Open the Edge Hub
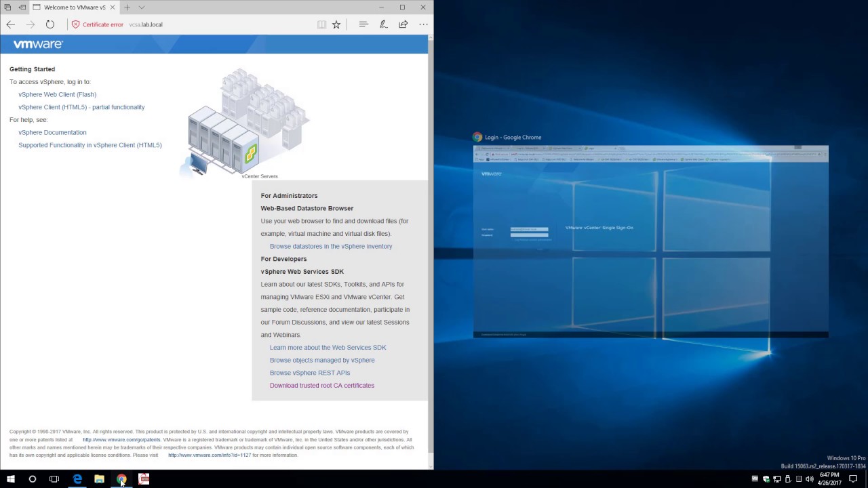This screenshot has width=868, height=488. pyautogui.click(x=363, y=24)
